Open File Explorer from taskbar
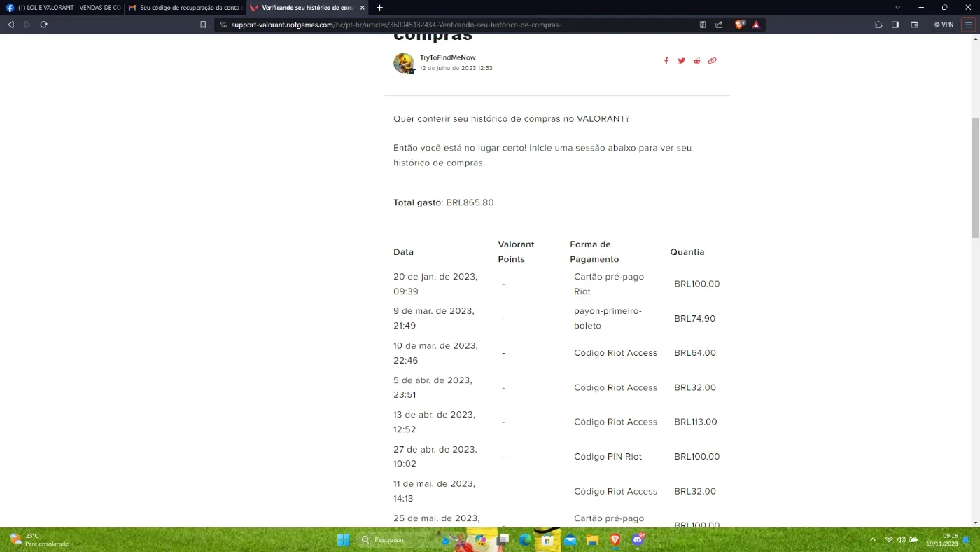This screenshot has height=552, width=980. 592,540
